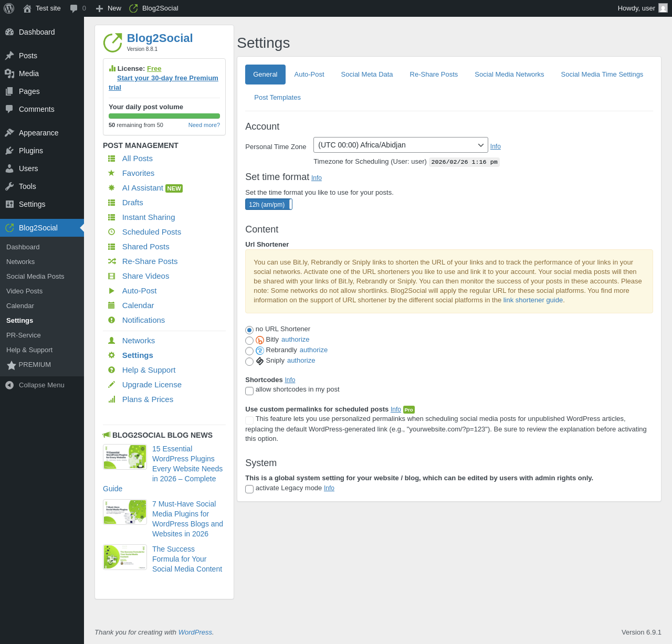Viewport: 672px width, 644px height.
Task: Select the Sniply radio button
Action: [x=249, y=362]
